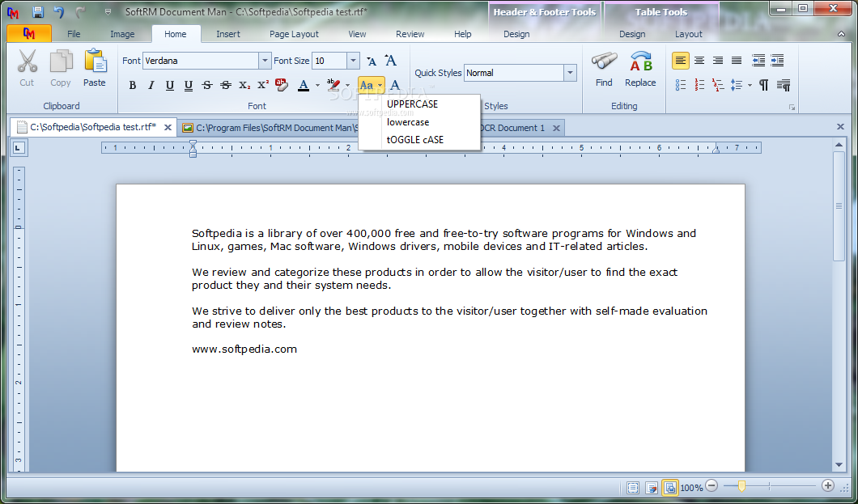Open Find with the binoculars icon
This screenshot has height=504, width=858.
(x=604, y=61)
